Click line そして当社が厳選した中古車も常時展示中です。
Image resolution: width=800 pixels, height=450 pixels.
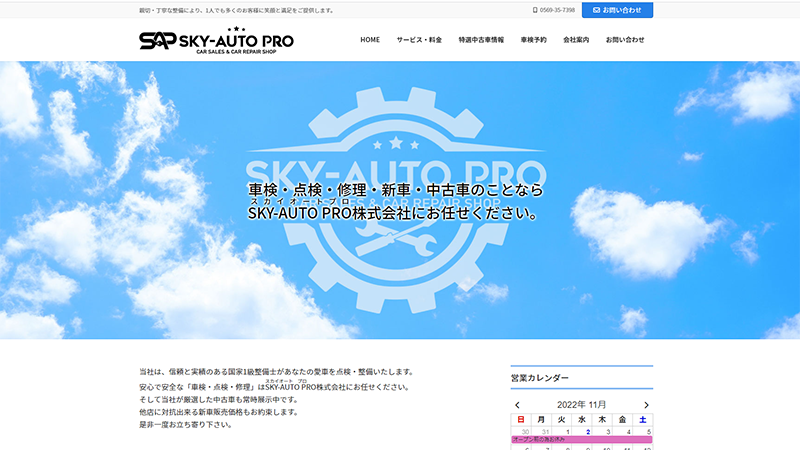pos(218,399)
